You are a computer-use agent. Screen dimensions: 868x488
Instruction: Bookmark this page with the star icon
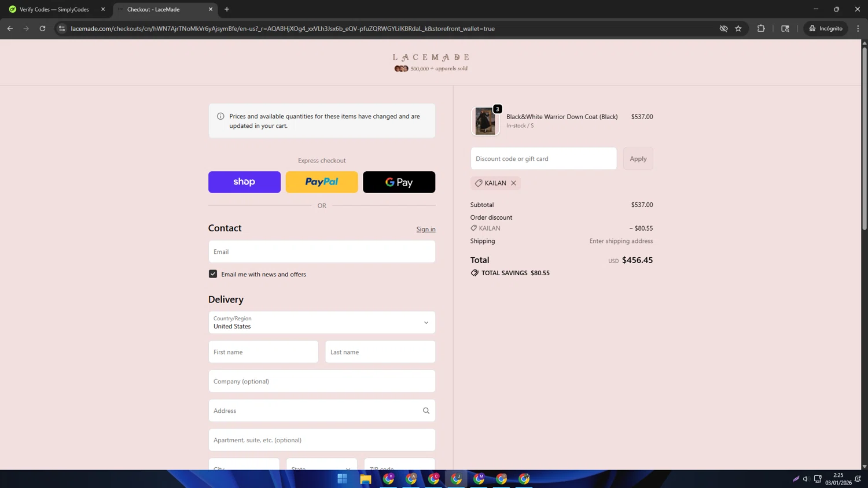coord(738,28)
